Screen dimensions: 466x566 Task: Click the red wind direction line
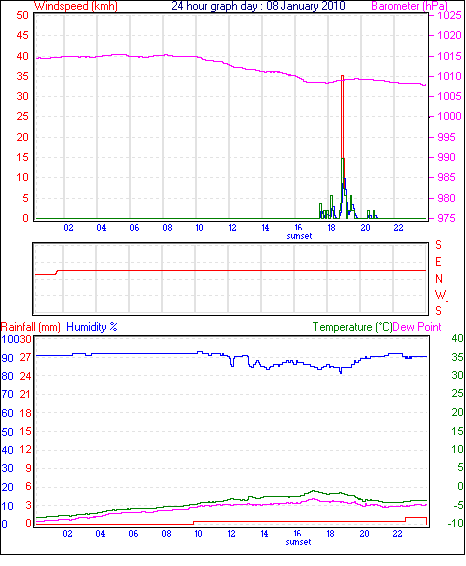(231, 270)
